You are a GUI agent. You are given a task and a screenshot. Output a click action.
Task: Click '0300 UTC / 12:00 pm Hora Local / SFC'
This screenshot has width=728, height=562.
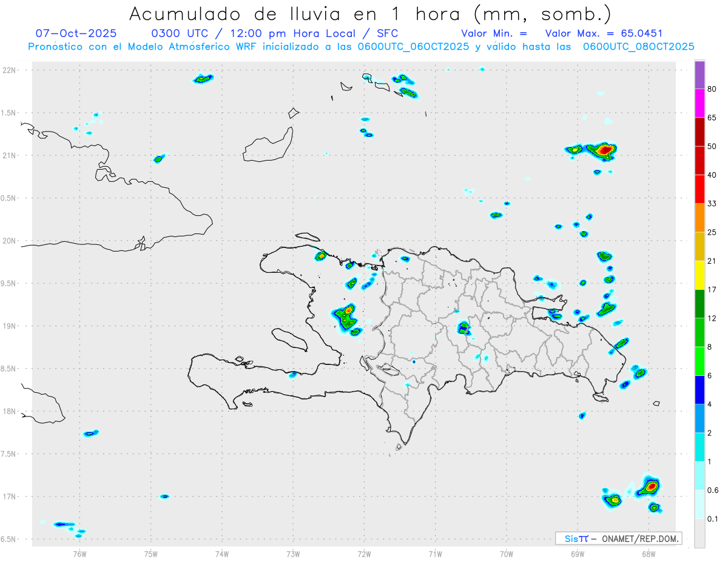(x=274, y=33)
